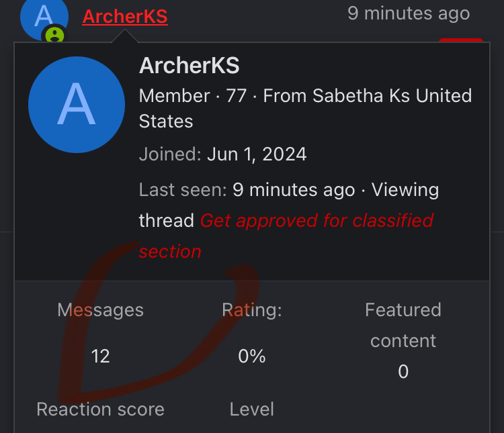Open the 'Featured content' stat
Image resolution: width=504 pixels, height=433 pixels.
click(x=403, y=325)
